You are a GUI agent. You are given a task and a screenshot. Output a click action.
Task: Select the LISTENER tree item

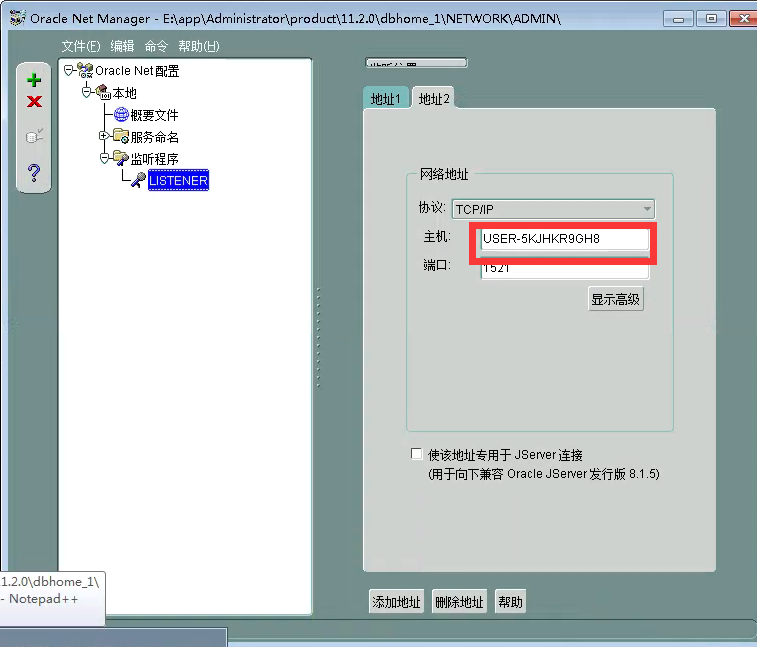[x=179, y=180]
